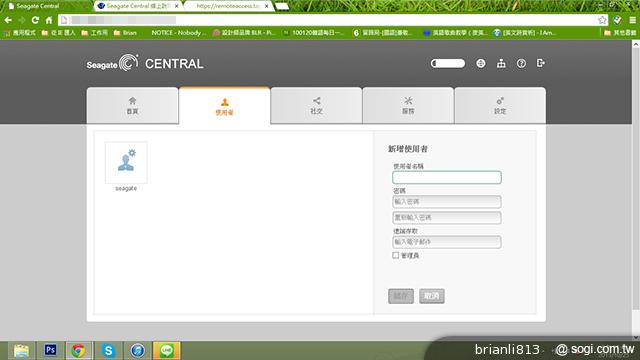This screenshot has height=360, width=640.
Task: Click the cancel button in new user form
Action: click(432, 296)
